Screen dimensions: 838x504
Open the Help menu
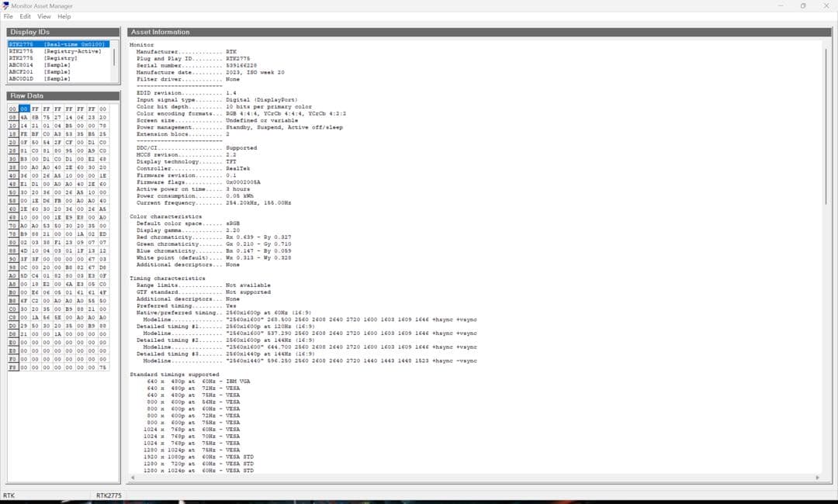tap(64, 16)
